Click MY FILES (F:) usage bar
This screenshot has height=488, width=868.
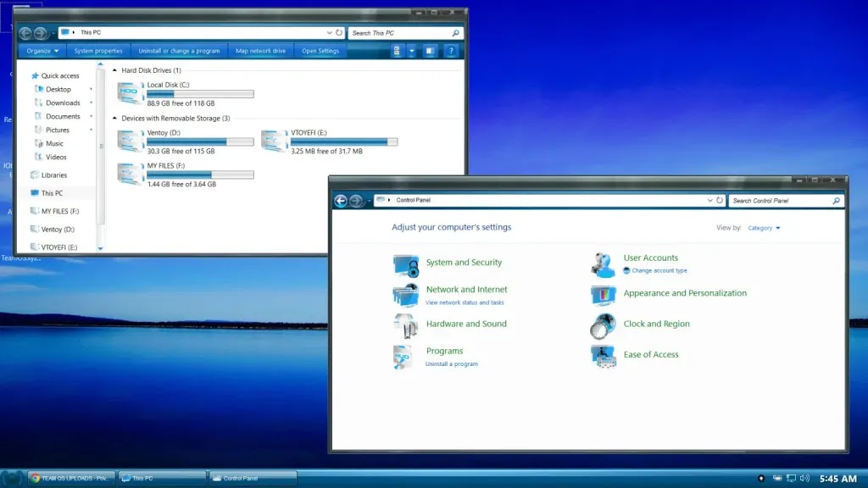tap(200, 175)
